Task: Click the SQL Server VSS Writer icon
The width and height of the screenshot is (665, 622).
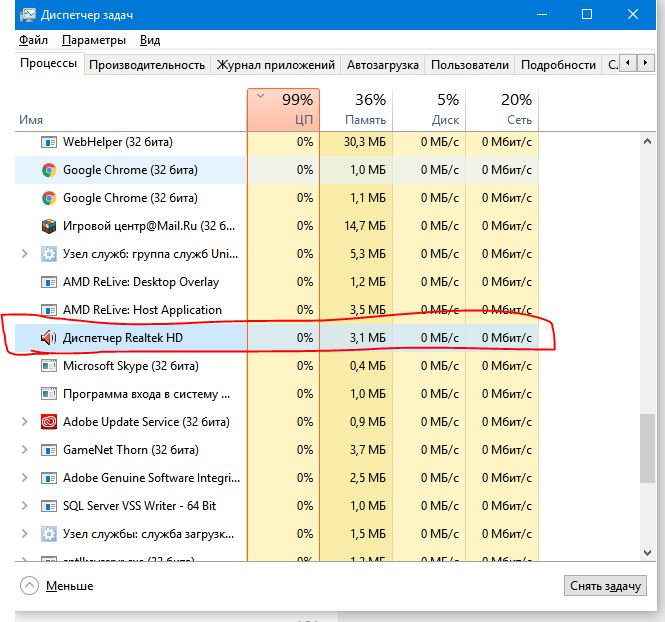Action: click(49, 505)
